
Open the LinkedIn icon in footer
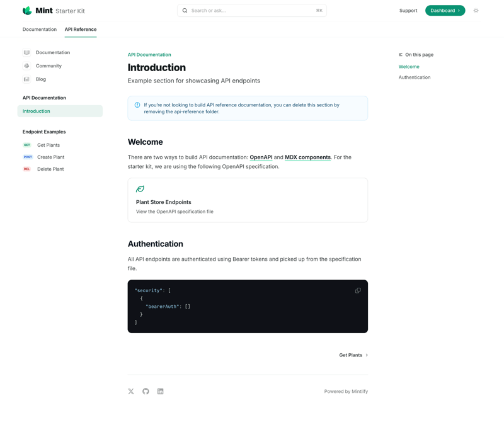(x=161, y=391)
